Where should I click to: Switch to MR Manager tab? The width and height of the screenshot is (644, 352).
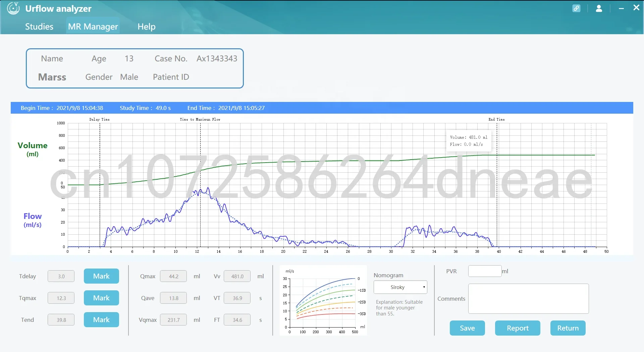coord(93,26)
